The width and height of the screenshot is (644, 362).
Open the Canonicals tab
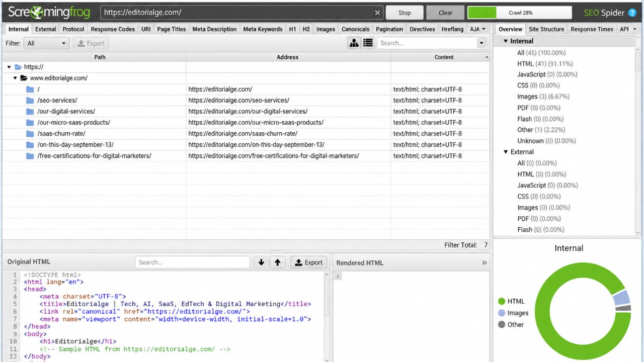coord(356,29)
